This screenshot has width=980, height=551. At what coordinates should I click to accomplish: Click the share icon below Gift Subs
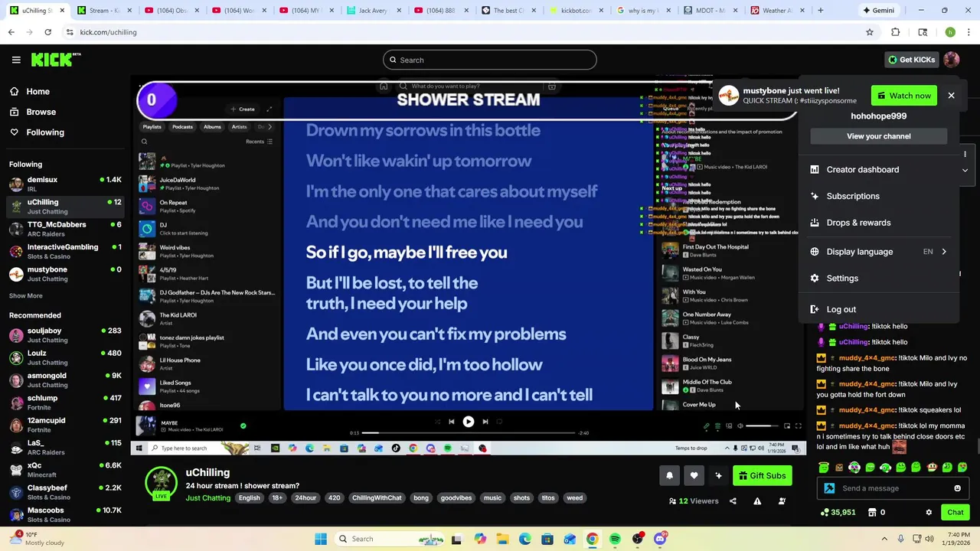tap(733, 501)
